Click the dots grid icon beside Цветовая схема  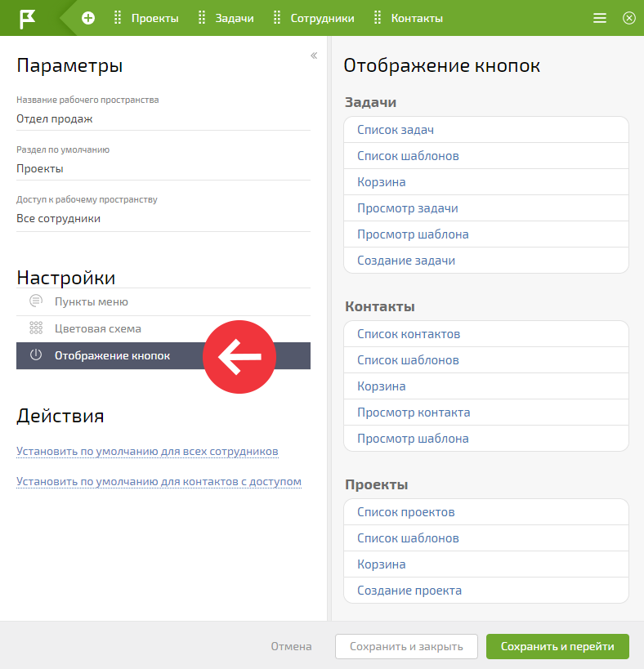click(36, 328)
